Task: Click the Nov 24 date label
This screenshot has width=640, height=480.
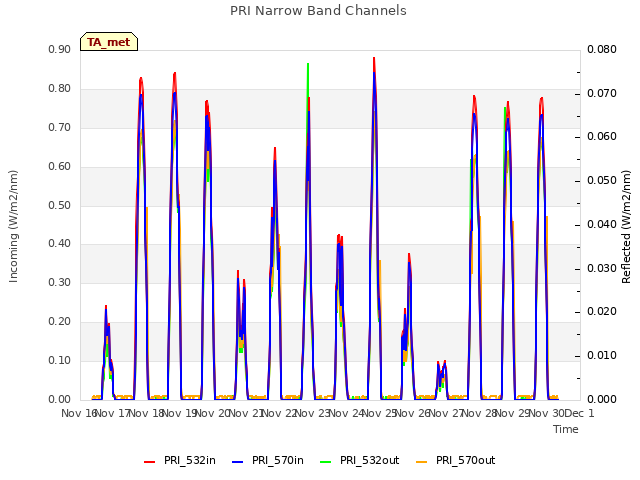Action: coord(346,413)
